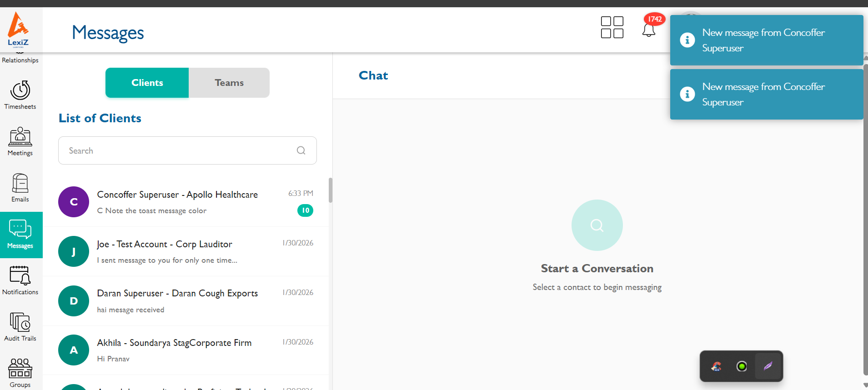Click the client list scrollbar
Image resolution: width=868 pixels, height=390 pixels.
coord(331,190)
